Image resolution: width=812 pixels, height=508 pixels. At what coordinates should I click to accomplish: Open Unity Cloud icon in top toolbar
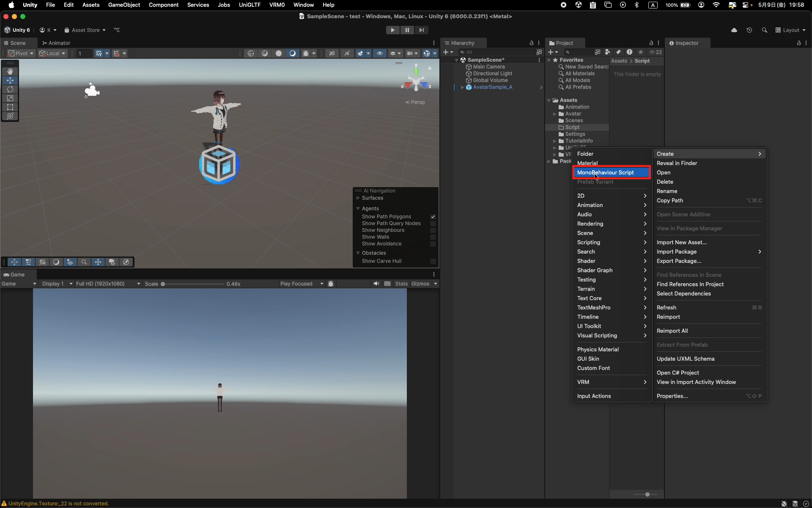click(x=734, y=30)
